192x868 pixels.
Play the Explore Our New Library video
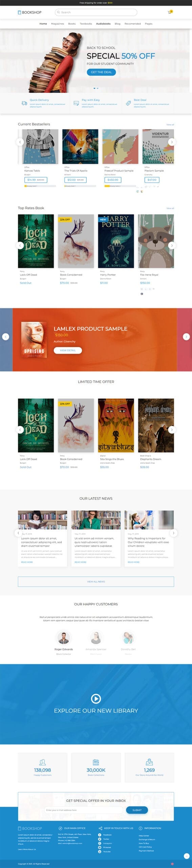pos(96,698)
